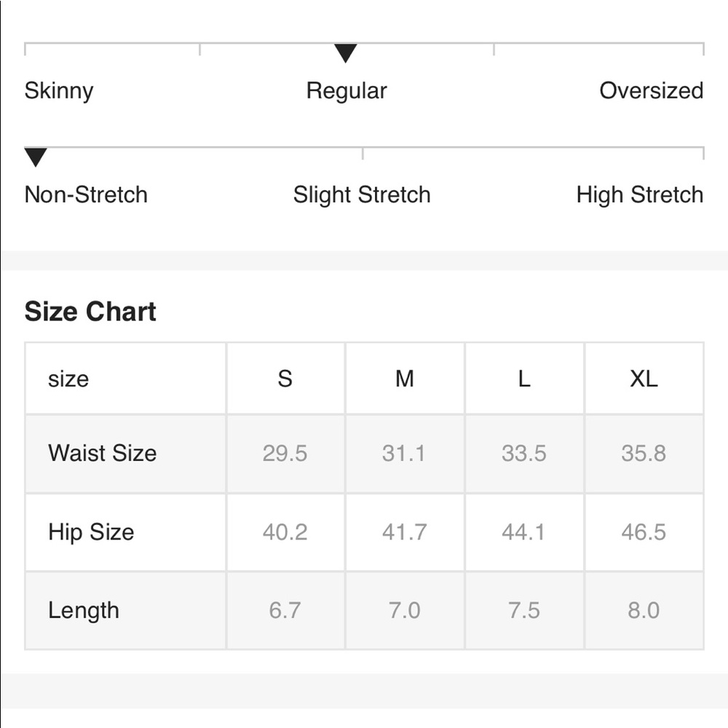Image resolution: width=728 pixels, height=728 pixels.
Task: Select the L size column header
Action: [x=524, y=379]
